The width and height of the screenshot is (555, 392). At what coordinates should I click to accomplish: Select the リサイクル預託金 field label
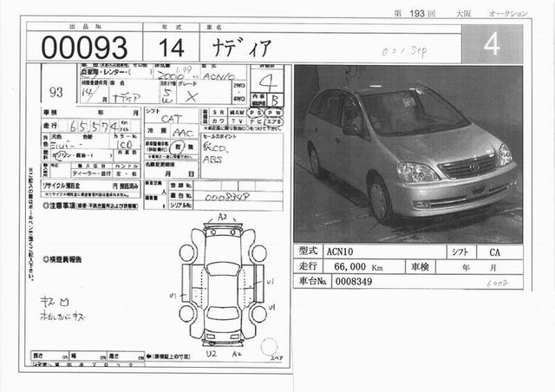tap(62, 186)
